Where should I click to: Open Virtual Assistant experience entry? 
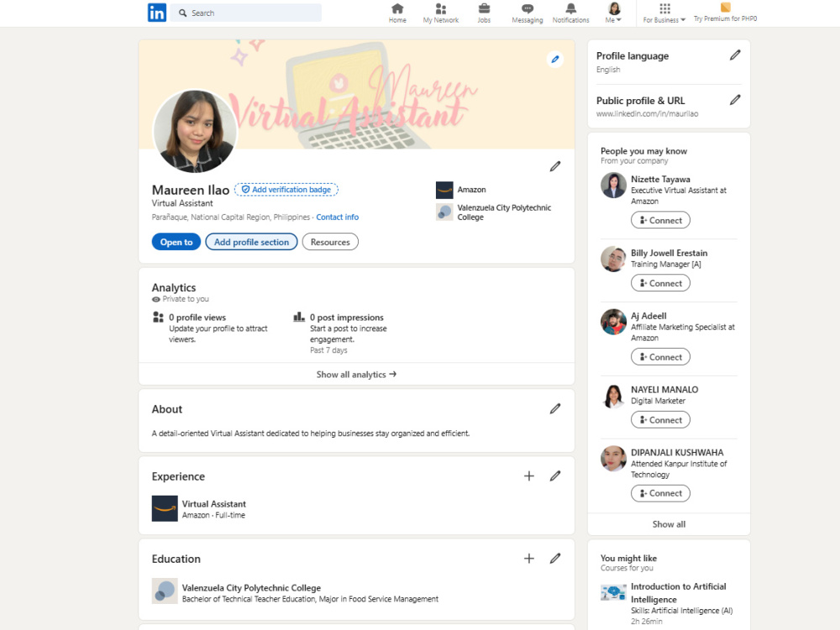[x=213, y=503]
